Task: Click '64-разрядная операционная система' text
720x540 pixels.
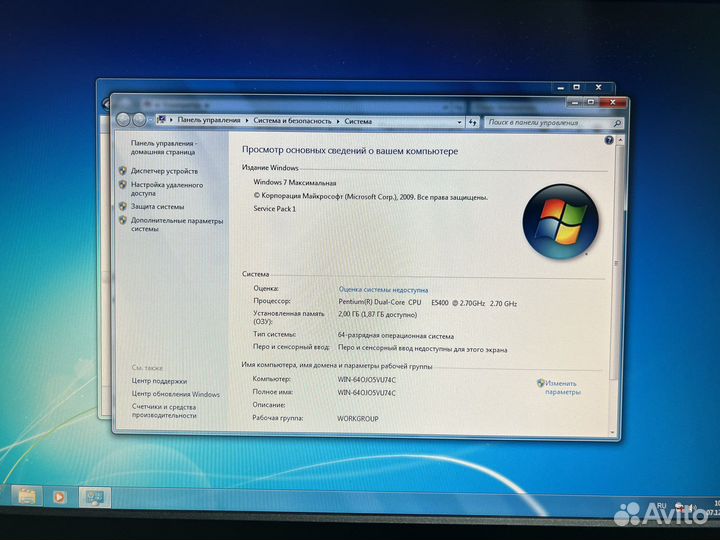Action: (x=396, y=336)
